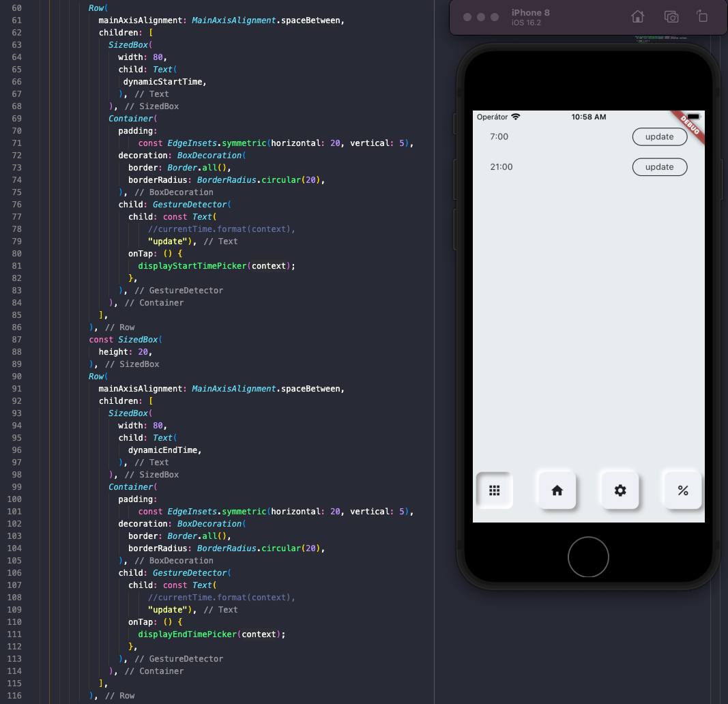The width and height of the screenshot is (728, 704).
Task: Tap the 10:58 AM clock text
Action: point(588,117)
